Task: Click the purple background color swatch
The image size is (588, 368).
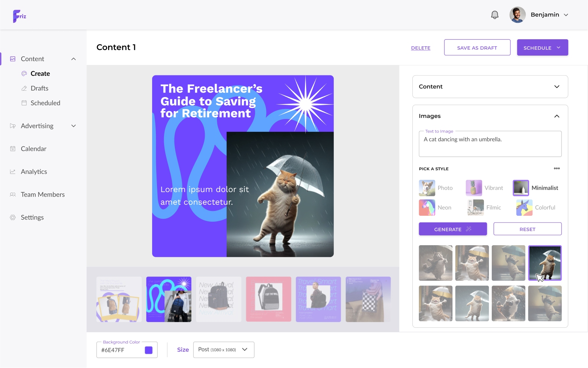Action: pos(149,350)
